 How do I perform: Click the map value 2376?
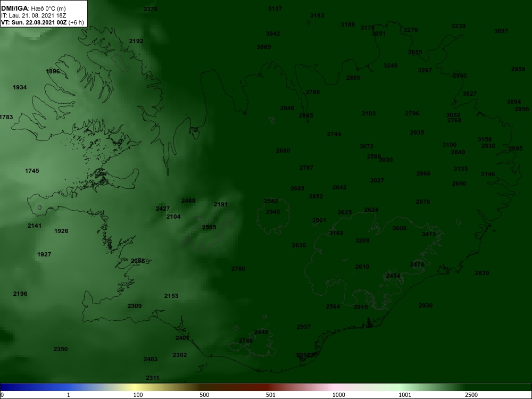click(x=151, y=9)
